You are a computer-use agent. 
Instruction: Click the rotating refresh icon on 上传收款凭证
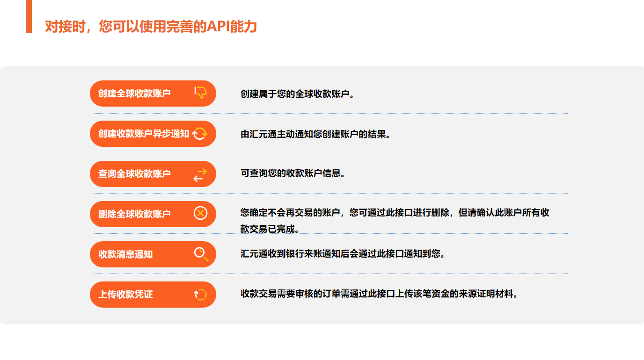tap(200, 295)
